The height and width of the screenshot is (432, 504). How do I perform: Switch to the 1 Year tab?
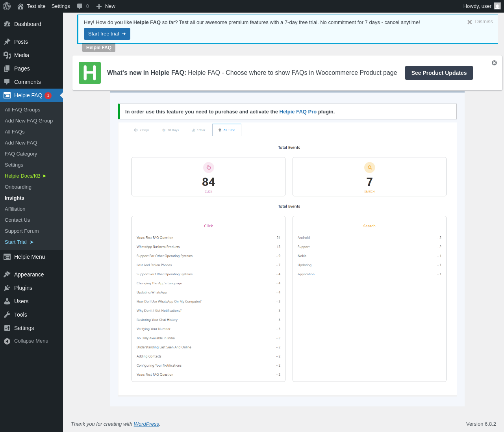click(198, 130)
